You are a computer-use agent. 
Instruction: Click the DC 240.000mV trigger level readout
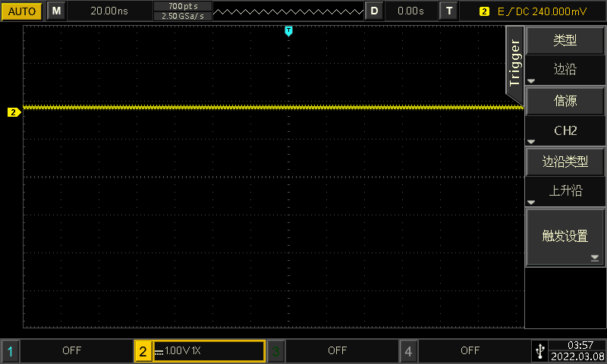542,11
